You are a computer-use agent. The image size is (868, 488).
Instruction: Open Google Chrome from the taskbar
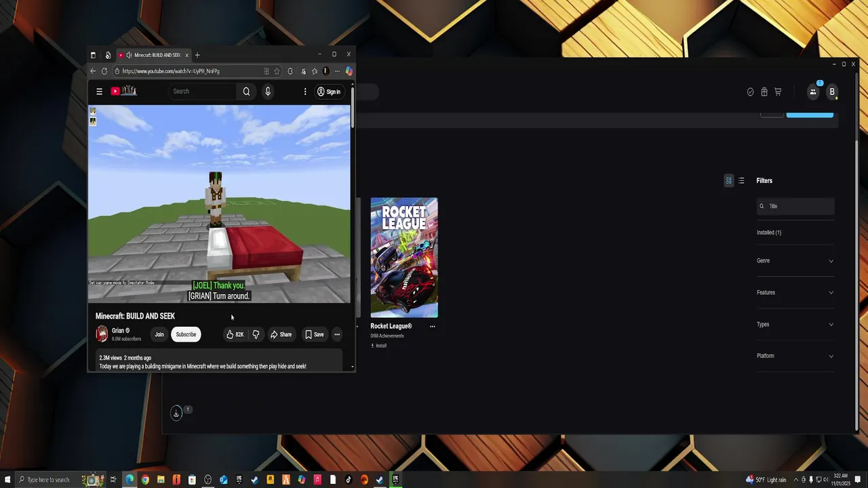(145, 480)
